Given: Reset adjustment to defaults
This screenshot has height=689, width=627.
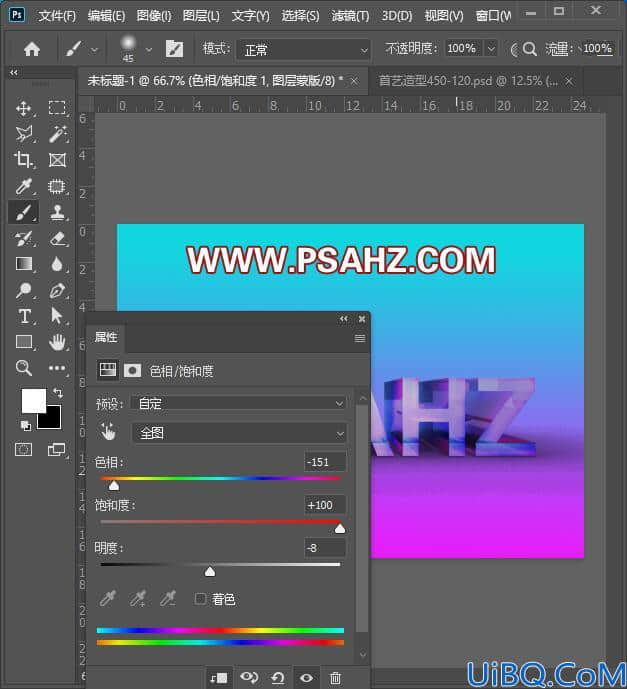Looking at the screenshot, I should (x=278, y=678).
